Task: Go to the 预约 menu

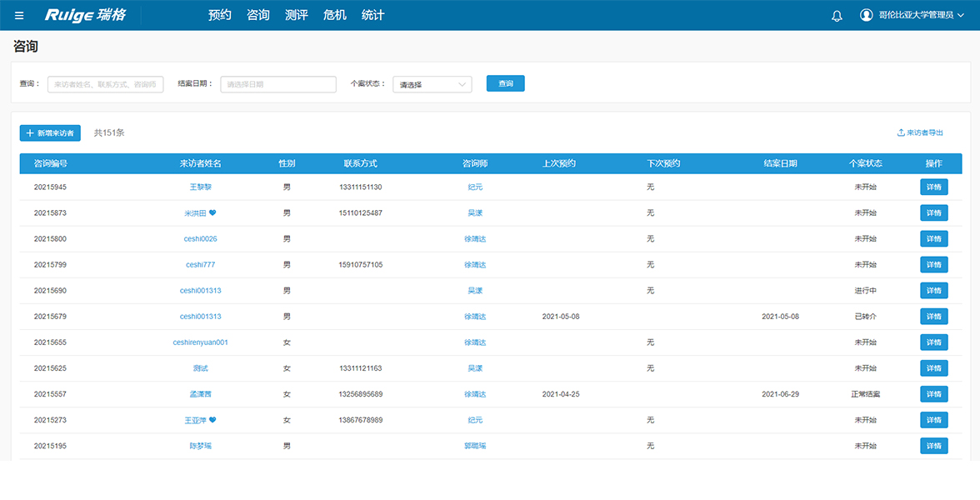Action: pos(219,15)
